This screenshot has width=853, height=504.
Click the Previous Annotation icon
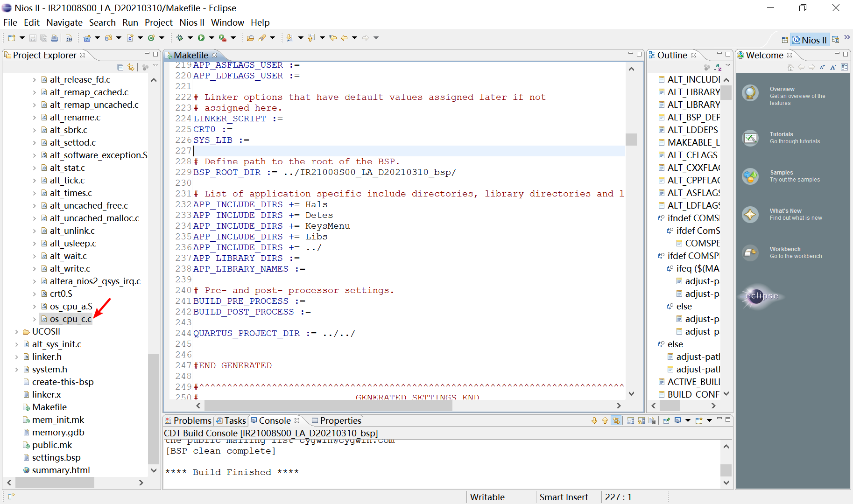[x=311, y=38]
